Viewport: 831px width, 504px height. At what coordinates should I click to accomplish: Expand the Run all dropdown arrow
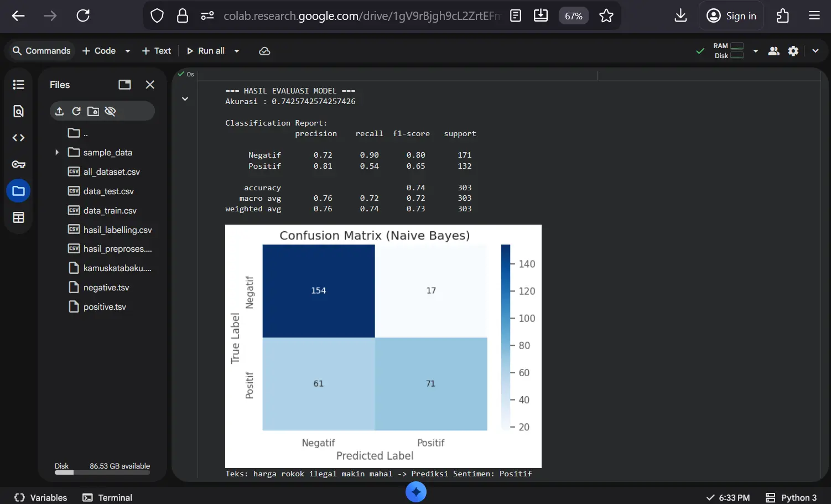point(236,50)
